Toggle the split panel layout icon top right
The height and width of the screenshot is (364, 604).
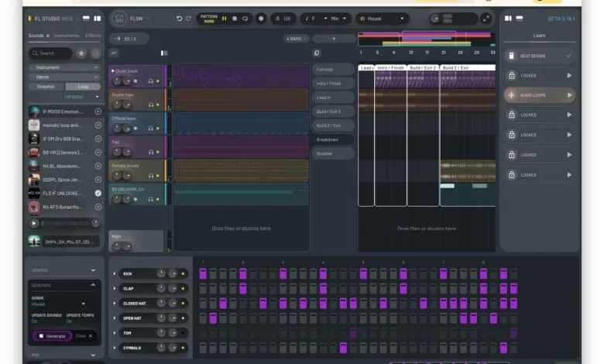(508, 18)
